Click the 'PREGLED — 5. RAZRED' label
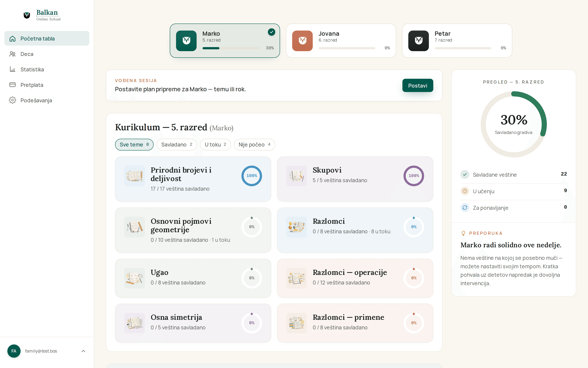Viewport: 588px width, 368px height. (x=513, y=82)
